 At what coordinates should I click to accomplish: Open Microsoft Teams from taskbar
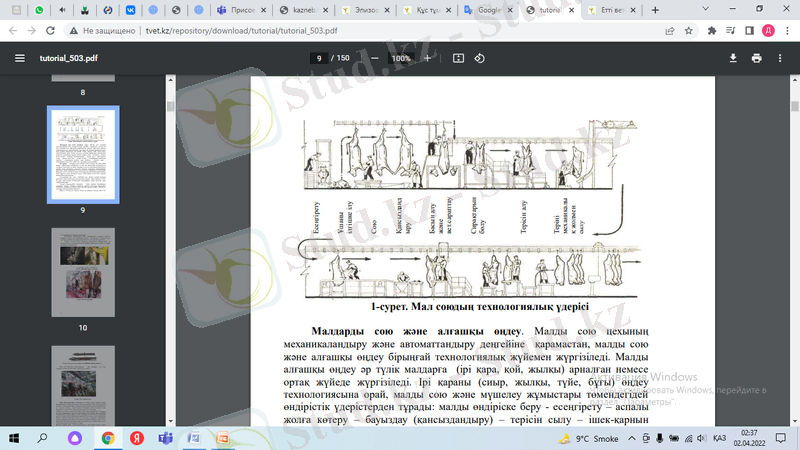pos(165,438)
